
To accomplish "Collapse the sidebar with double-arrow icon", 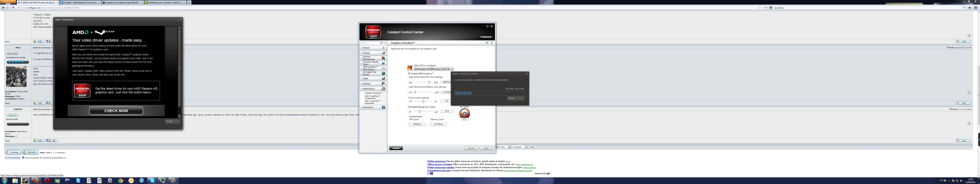I will click(385, 43).
